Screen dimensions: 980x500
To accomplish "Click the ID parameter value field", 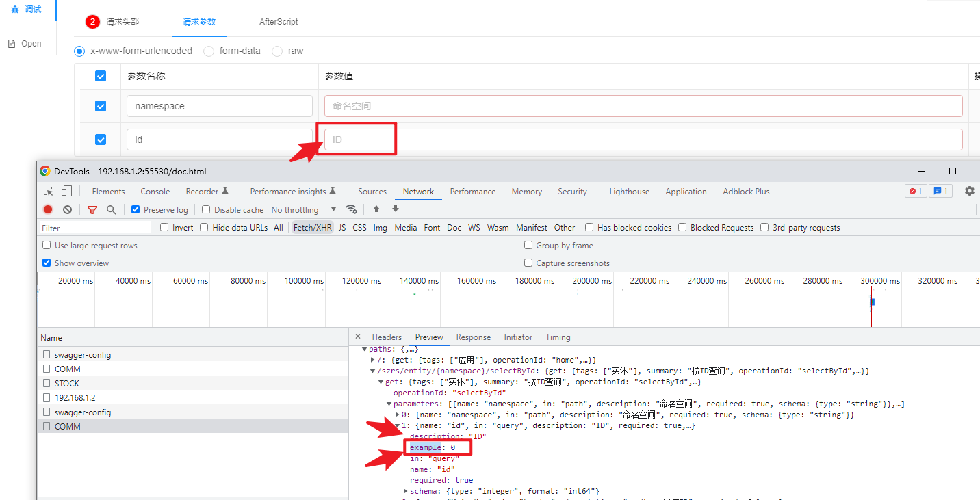I will (x=643, y=140).
